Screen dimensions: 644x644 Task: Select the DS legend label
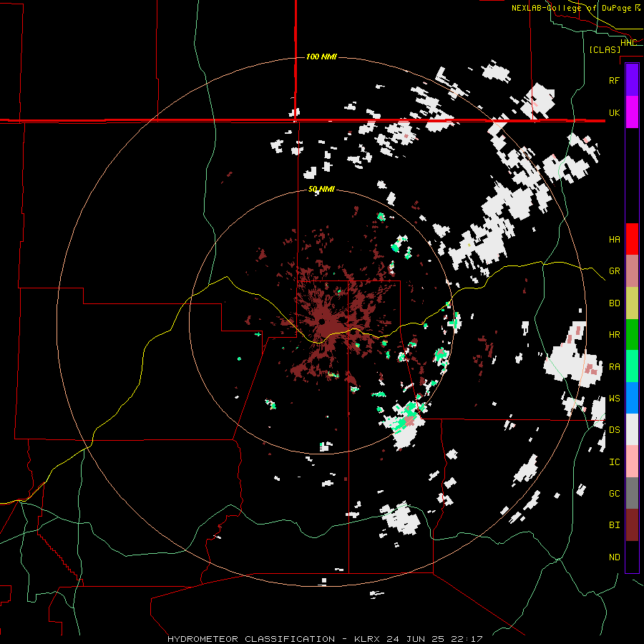pos(614,430)
